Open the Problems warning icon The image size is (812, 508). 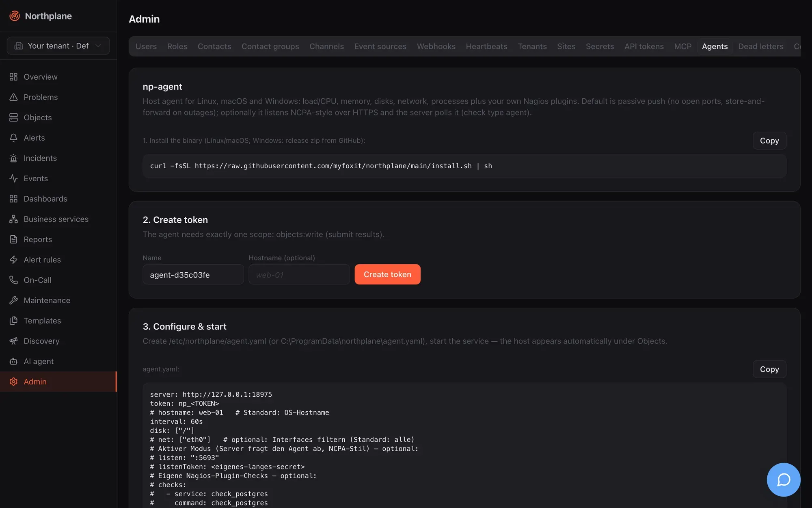13,97
